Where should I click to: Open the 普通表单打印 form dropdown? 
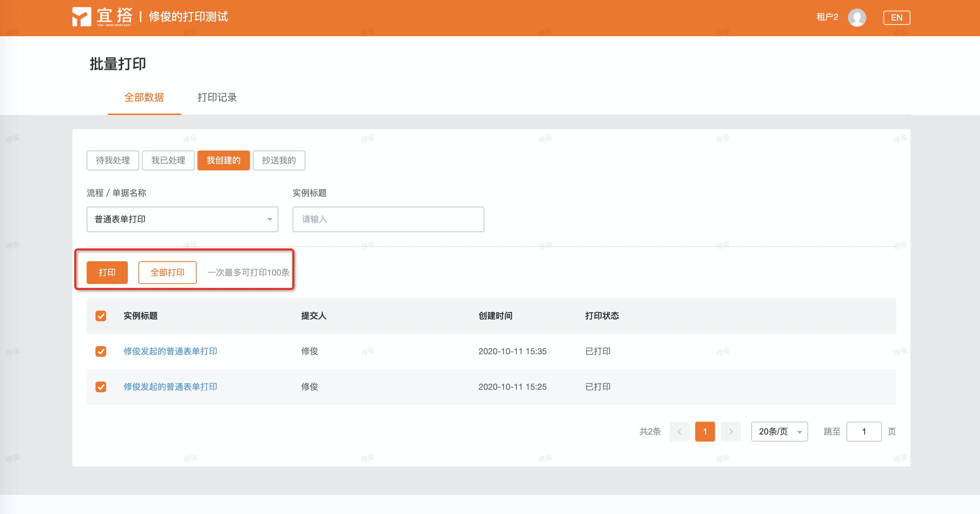tap(182, 219)
